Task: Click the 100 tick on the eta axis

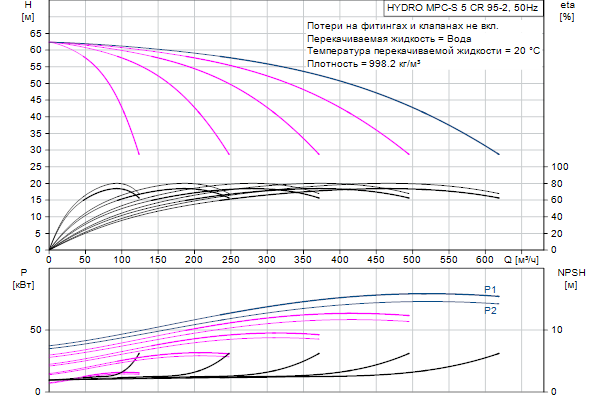Action: (x=561, y=167)
